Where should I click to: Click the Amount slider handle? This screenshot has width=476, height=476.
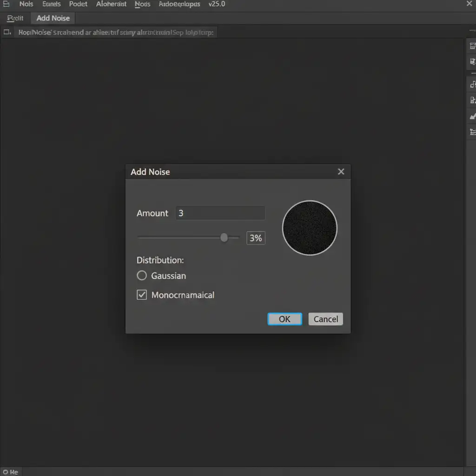(x=224, y=238)
